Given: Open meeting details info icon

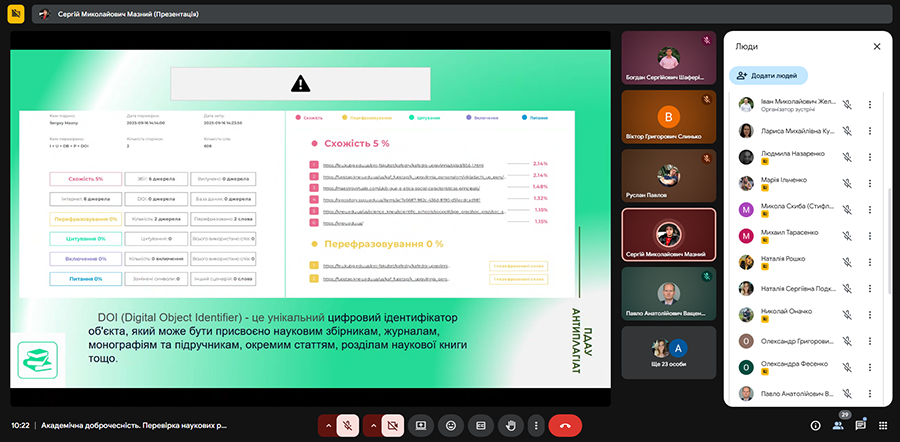Looking at the screenshot, I should coord(815,425).
